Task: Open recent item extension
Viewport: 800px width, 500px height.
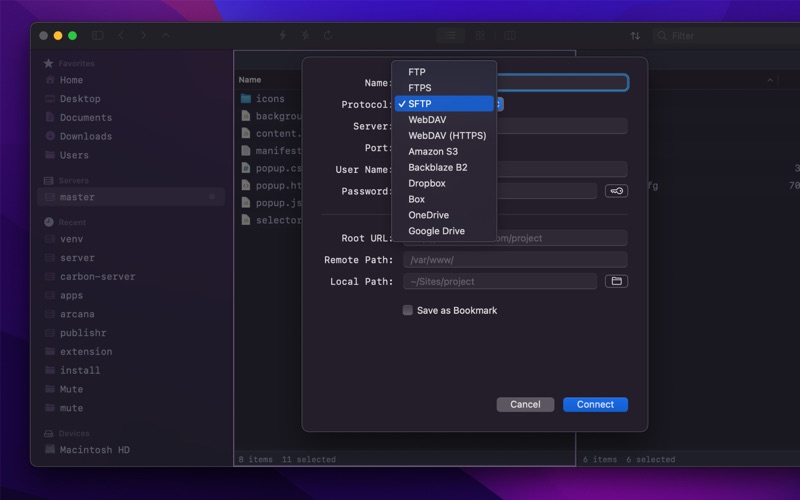Action: 86,352
